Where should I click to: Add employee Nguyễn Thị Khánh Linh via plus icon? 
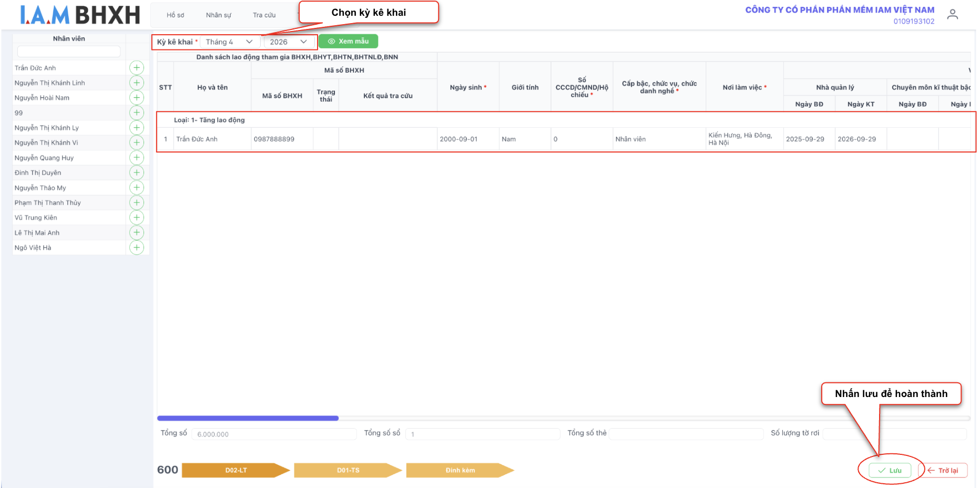[x=137, y=83]
